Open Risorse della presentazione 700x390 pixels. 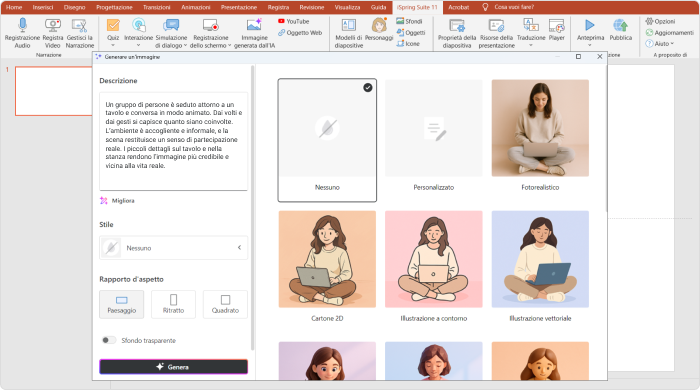pos(496,33)
